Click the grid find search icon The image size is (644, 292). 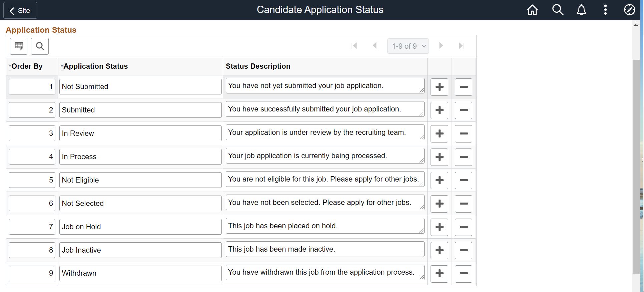click(x=40, y=46)
